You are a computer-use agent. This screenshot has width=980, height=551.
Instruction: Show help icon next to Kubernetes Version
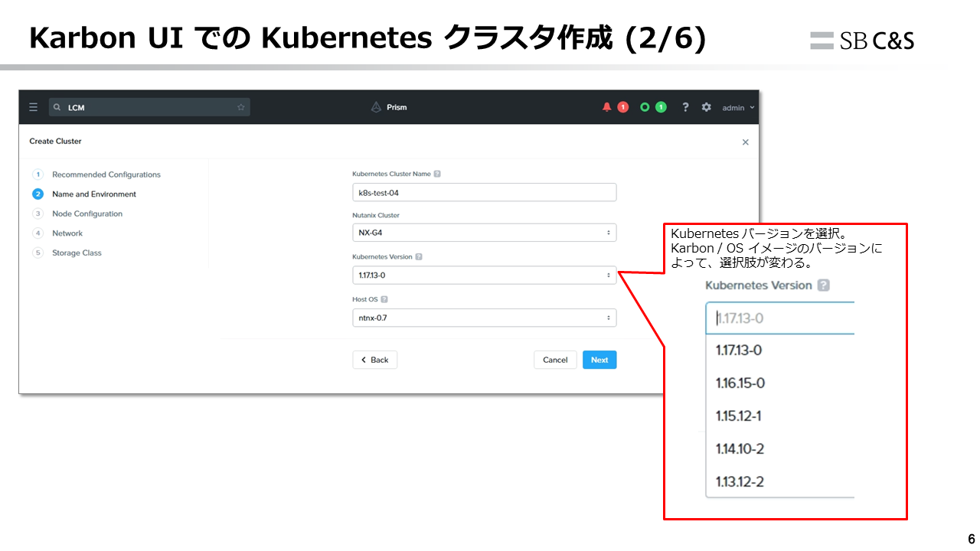coord(419,257)
